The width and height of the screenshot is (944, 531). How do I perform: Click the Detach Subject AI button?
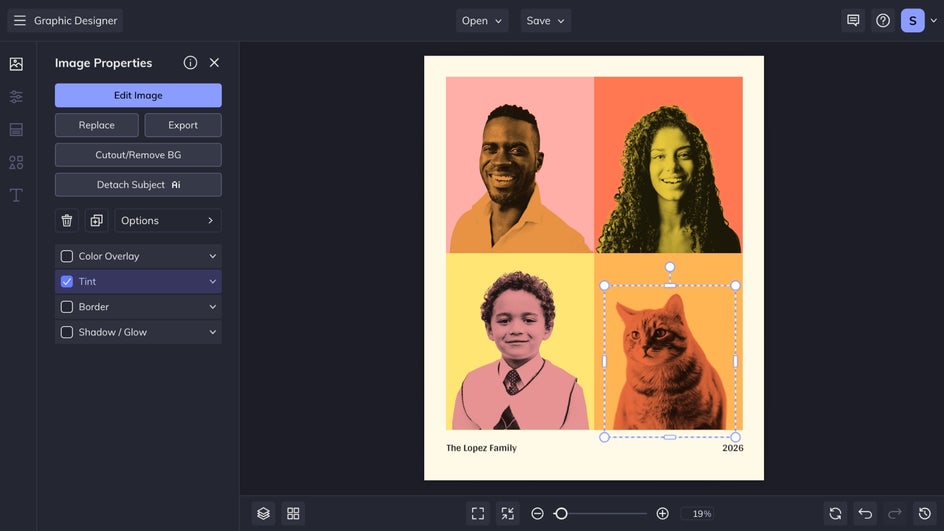point(138,185)
